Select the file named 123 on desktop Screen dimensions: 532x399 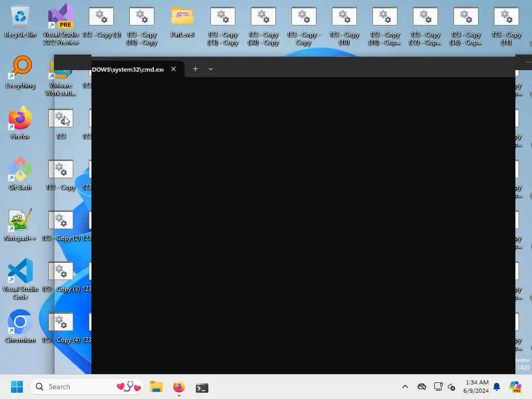point(61,124)
